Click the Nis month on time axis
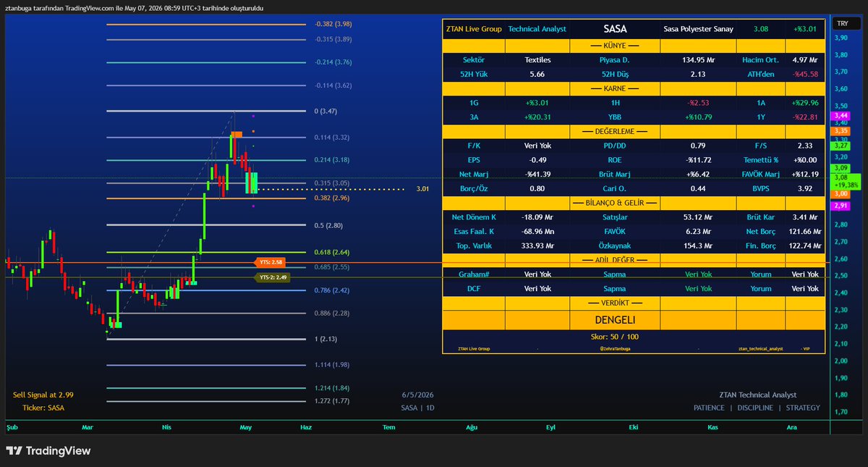Image resolution: width=868 pixels, height=467 pixels. tap(167, 427)
